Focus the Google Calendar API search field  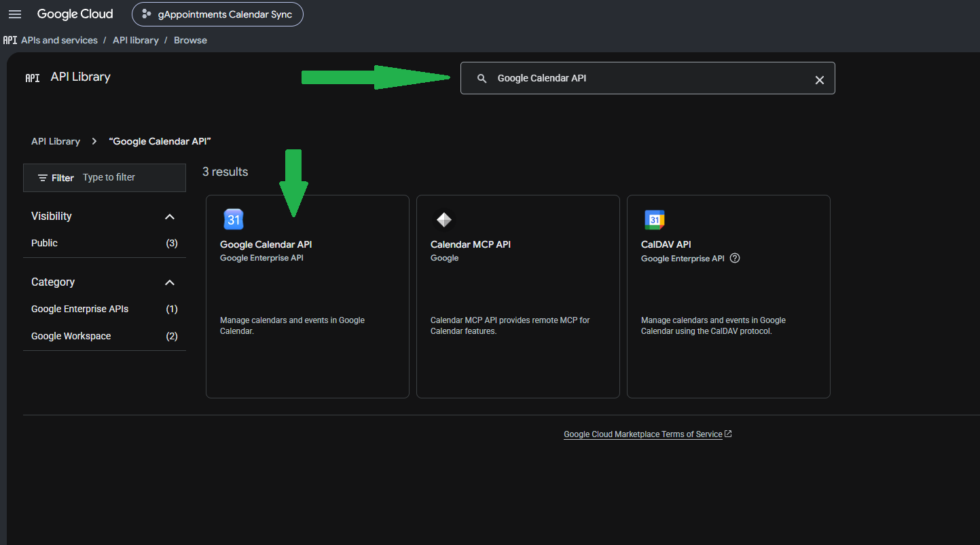tap(648, 78)
